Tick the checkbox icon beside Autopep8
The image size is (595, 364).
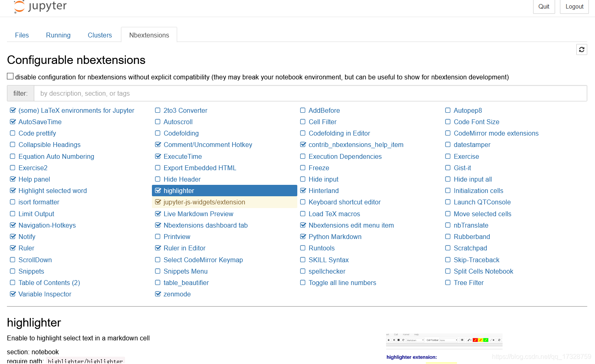[x=448, y=110]
